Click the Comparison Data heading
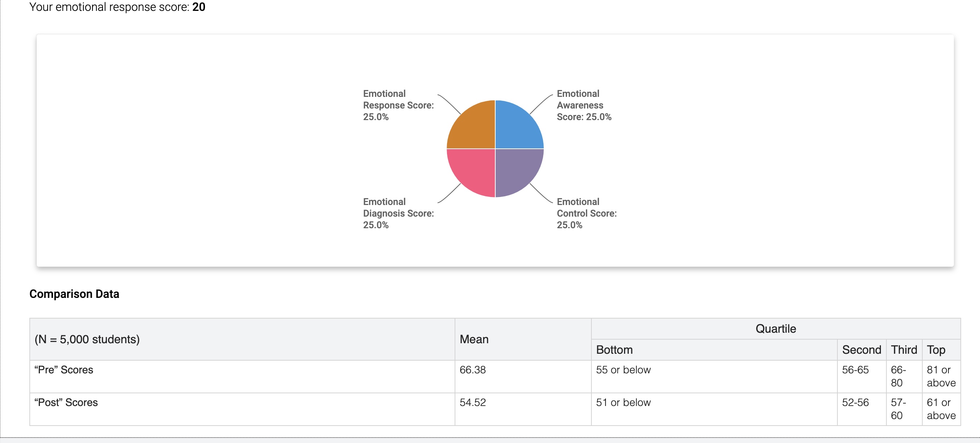Screen dimensions: 980x443 pos(74,294)
